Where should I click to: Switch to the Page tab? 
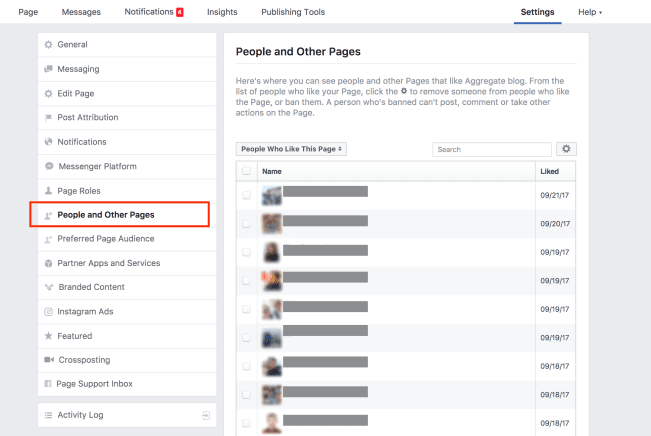[28, 12]
